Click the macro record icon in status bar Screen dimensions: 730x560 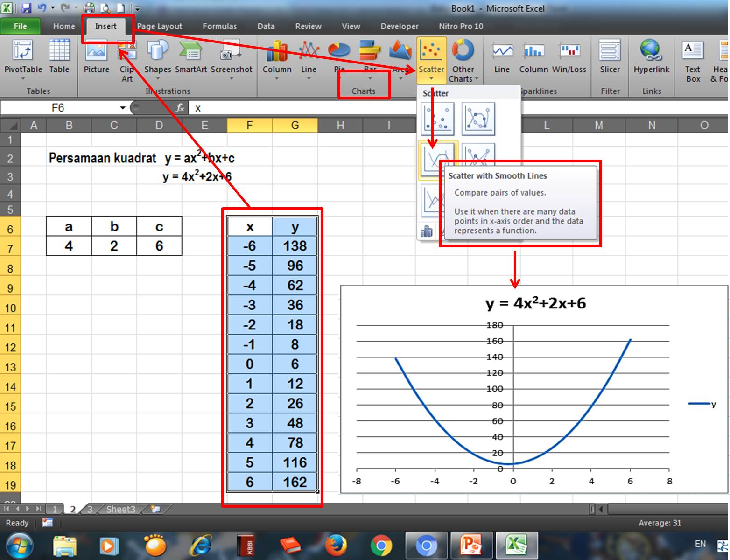click(x=47, y=523)
